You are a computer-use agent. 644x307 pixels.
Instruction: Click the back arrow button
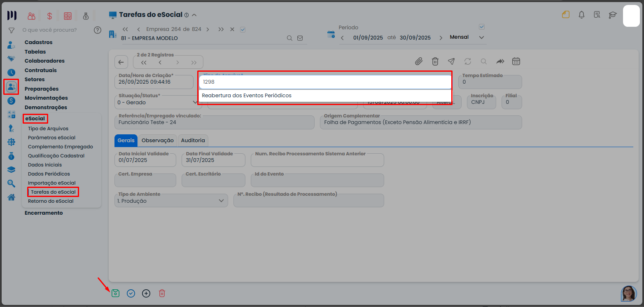click(121, 62)
